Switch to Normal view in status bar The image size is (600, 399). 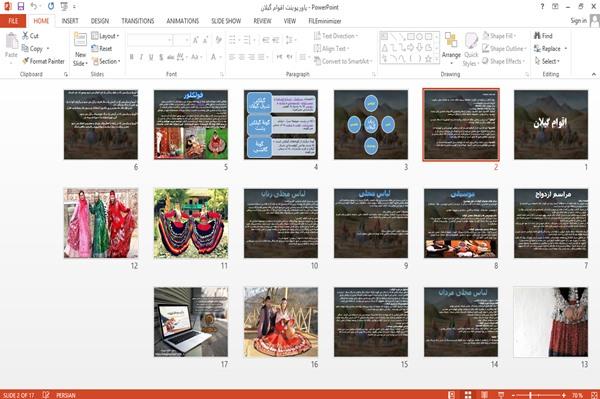point(452,395)
